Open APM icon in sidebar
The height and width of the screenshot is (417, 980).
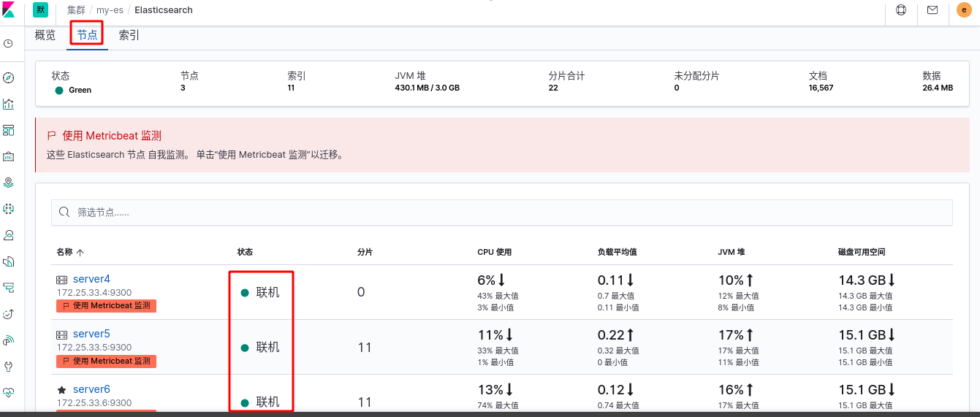[8, 288]
